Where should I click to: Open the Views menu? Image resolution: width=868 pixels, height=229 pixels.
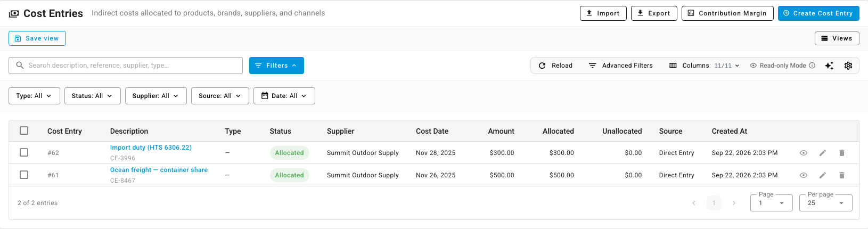837,38
